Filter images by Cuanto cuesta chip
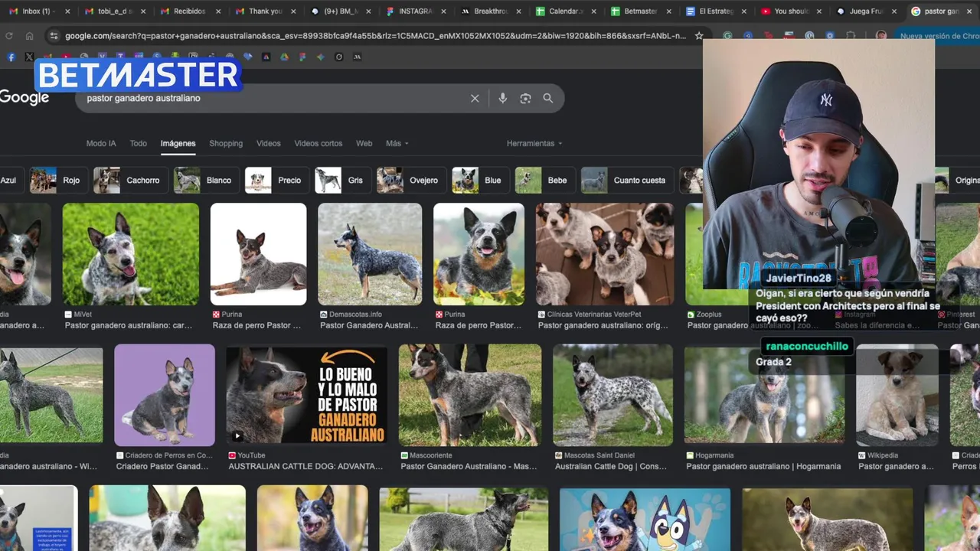The height and width of the screenshot is (551, 980). (x=626, y=181)
